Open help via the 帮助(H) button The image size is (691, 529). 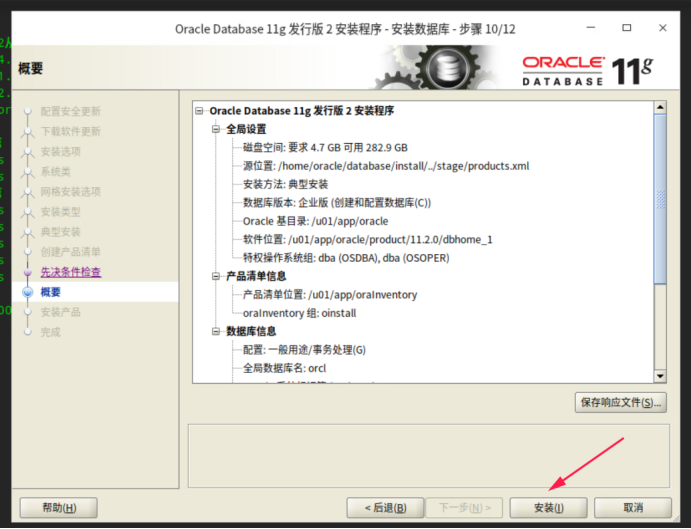pos(59,508)
